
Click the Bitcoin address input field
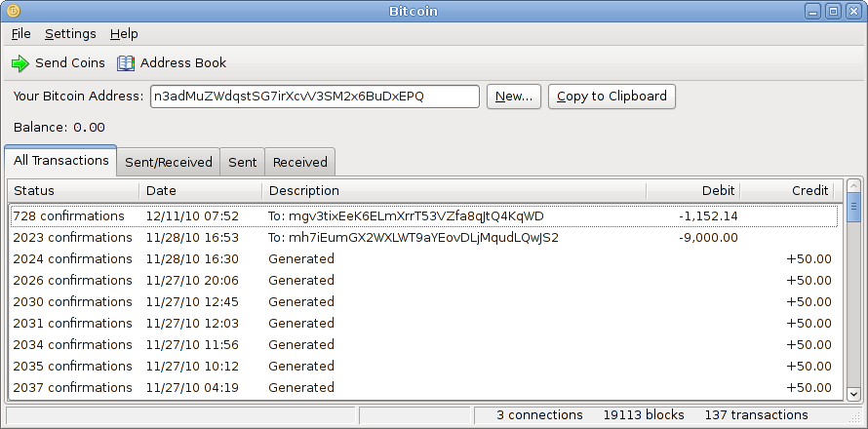pyautogui.click(x=314, y=97)
